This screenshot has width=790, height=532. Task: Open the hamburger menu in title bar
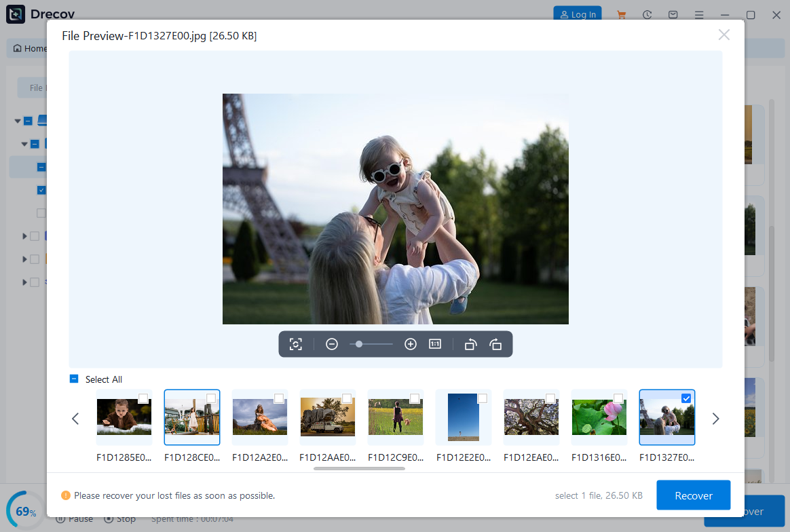pos(699,14)
